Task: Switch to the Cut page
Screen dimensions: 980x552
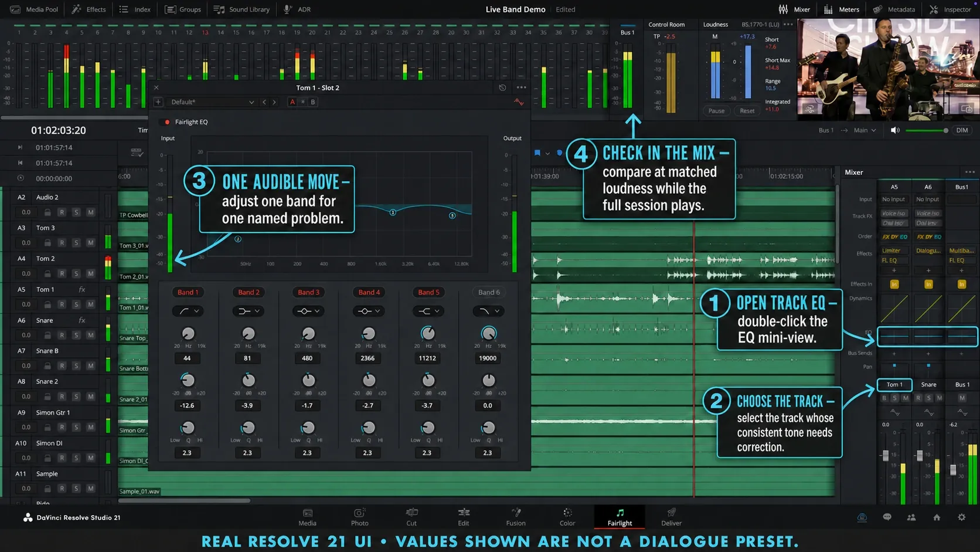Action: coord(411,517)
